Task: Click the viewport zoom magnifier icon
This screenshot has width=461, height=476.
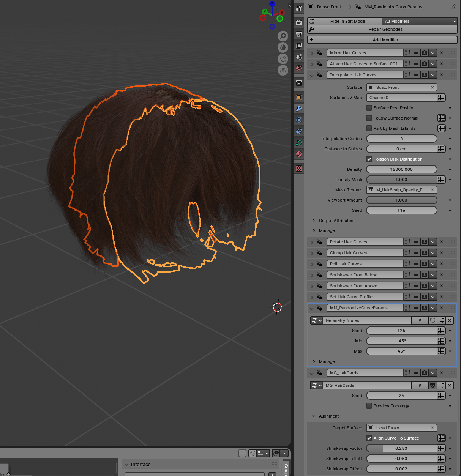Action: [283, 36]
